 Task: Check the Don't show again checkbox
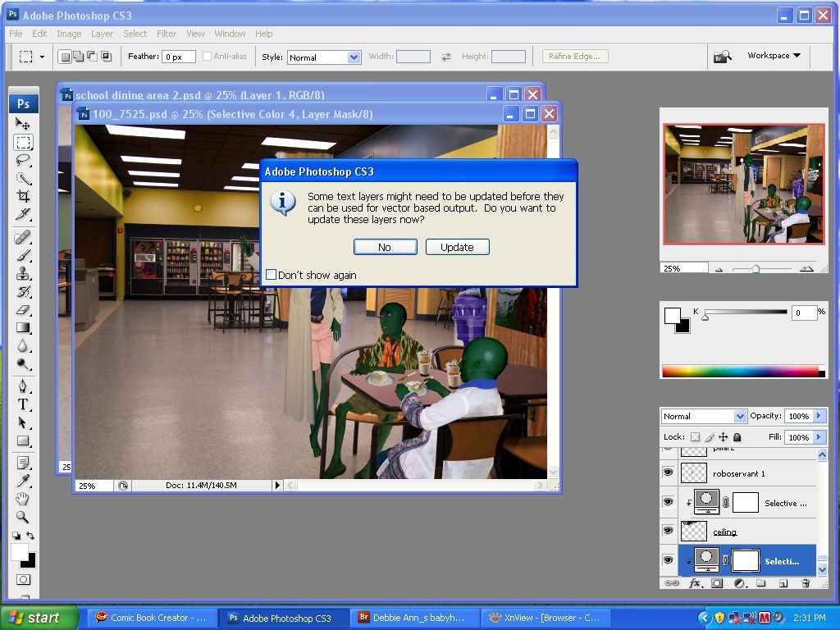pos(272,275)
